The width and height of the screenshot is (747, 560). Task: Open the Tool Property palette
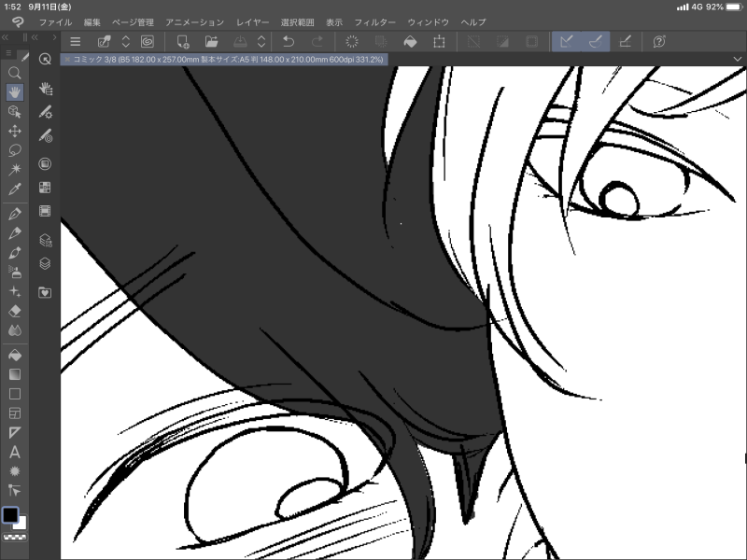(45, 112)
